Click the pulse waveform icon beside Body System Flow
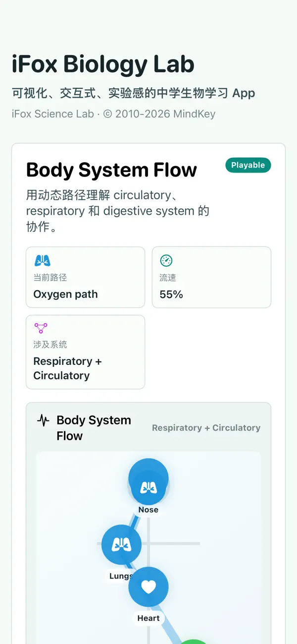 tap(44, 420)
